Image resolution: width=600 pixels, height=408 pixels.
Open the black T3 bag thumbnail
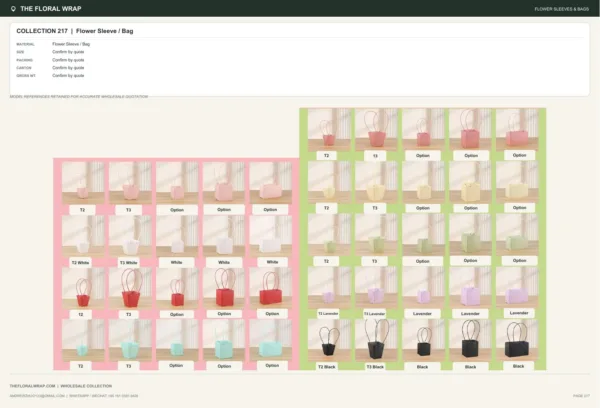tap(376, 340)
